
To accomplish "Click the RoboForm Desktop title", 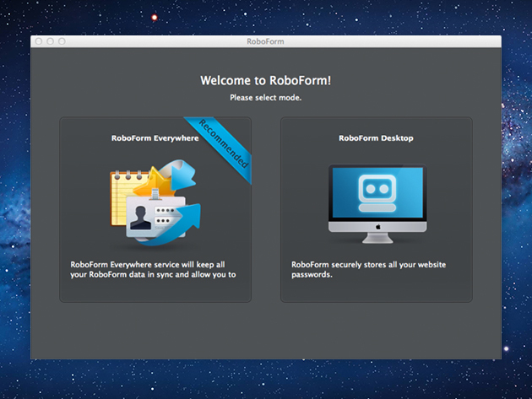I will point(376,138).
